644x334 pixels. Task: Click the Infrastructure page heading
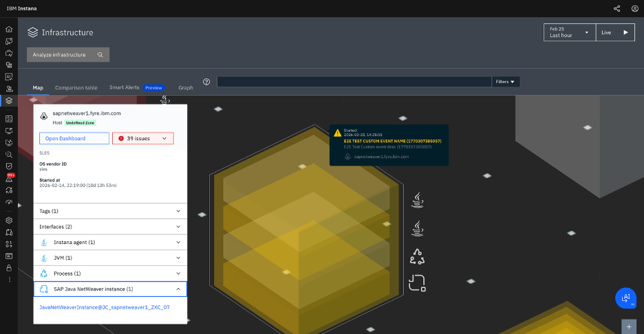coord(67,32)
